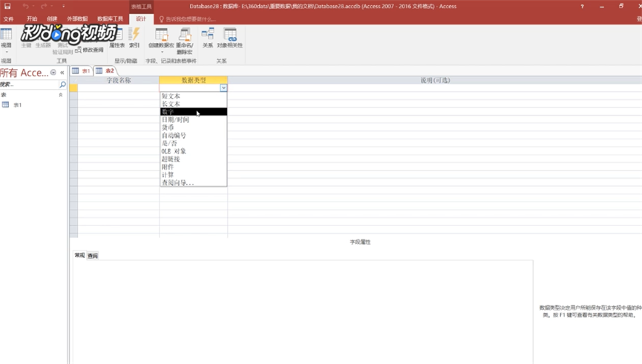The height and width of the screenshot is (364, 642).
Task: Click the first row selector box
Action: pos(73,88)
